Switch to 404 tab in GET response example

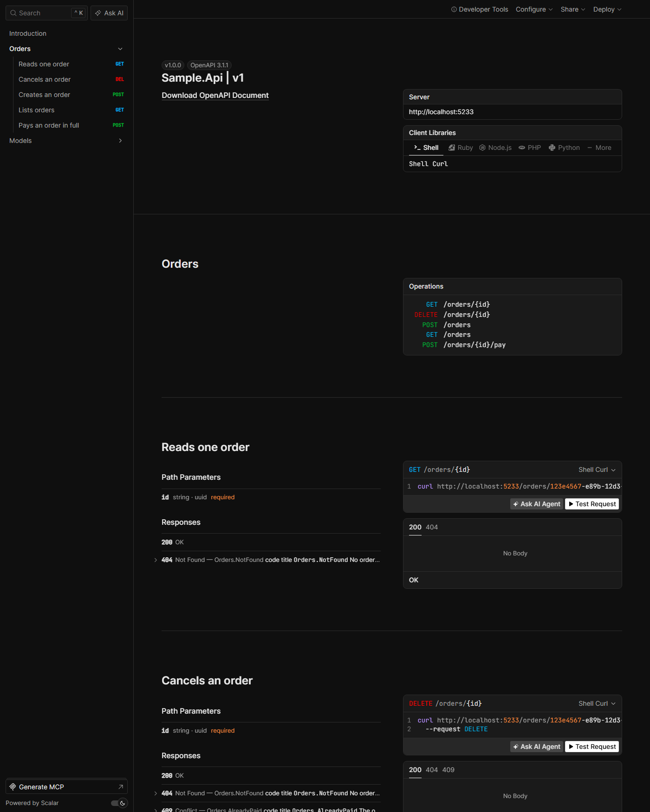click(x=432, y=527)
